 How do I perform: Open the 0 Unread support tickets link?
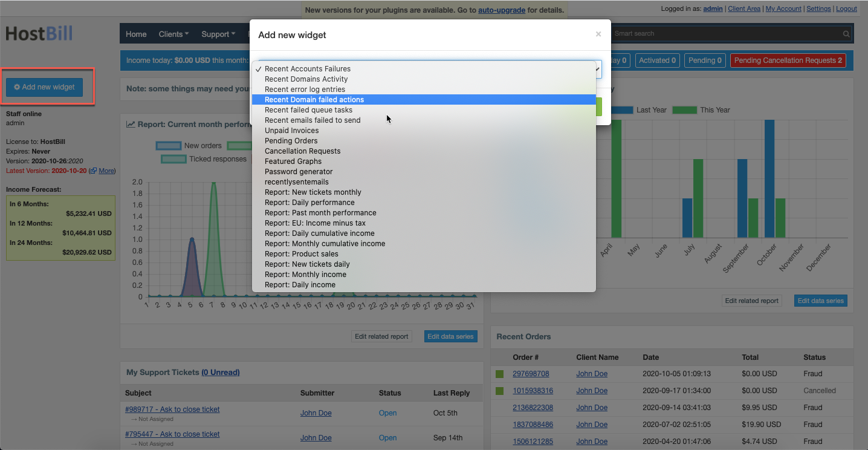tap(221, 372)
